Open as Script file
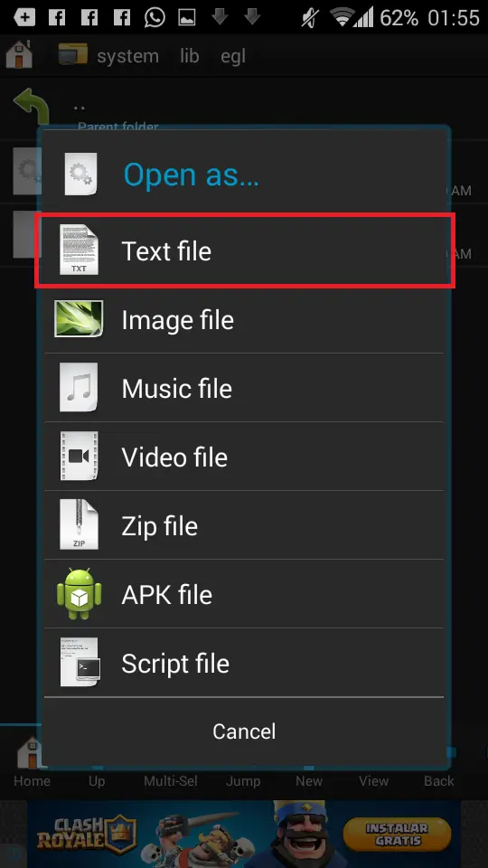 pos(244,663)
